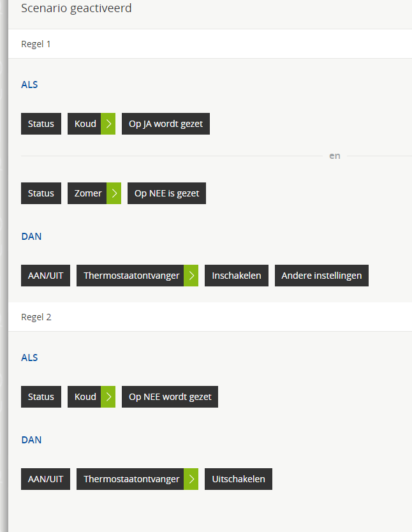Screen dimensions: 412x532
Task: Expand Thermostaatontvanger arrow in Regel 1
Action: click(x=191, y=276)
